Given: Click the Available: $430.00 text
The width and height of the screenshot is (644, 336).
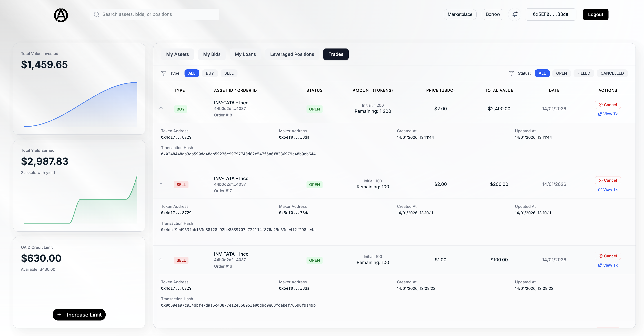Looking at the screenshot, I should [38, 269].
